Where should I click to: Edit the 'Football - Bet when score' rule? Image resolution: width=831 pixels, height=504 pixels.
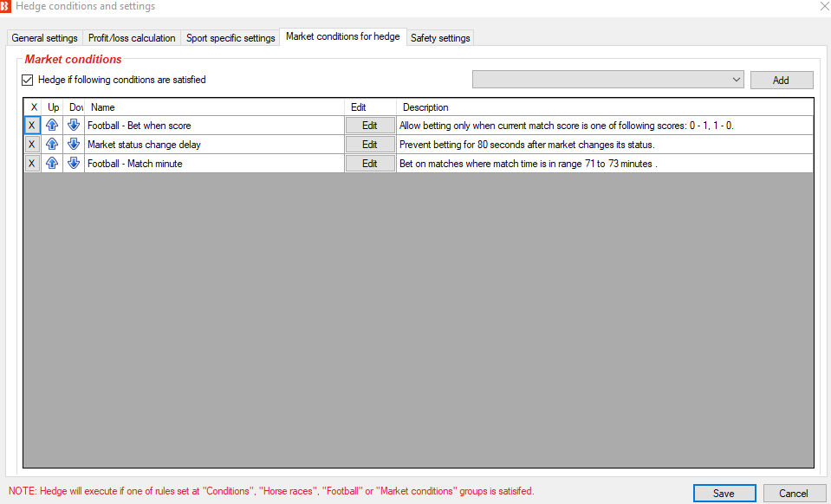pos(370,126)
